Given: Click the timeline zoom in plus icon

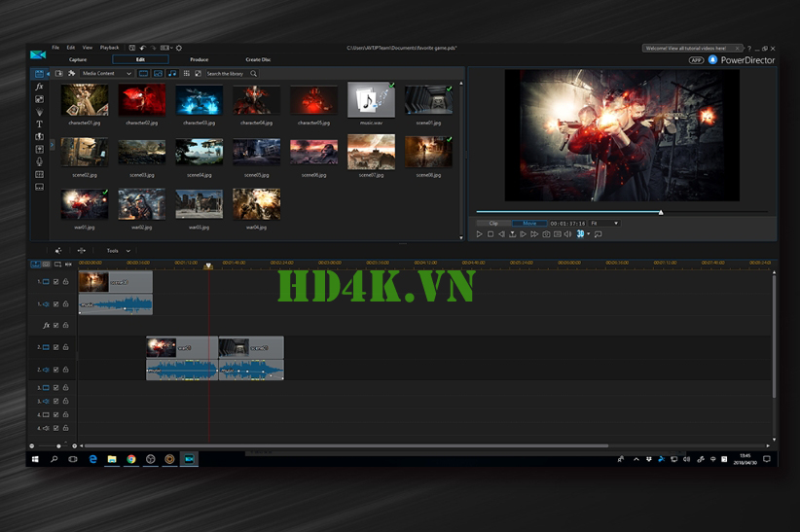Looking at the screenshot, I should (75, 445).
